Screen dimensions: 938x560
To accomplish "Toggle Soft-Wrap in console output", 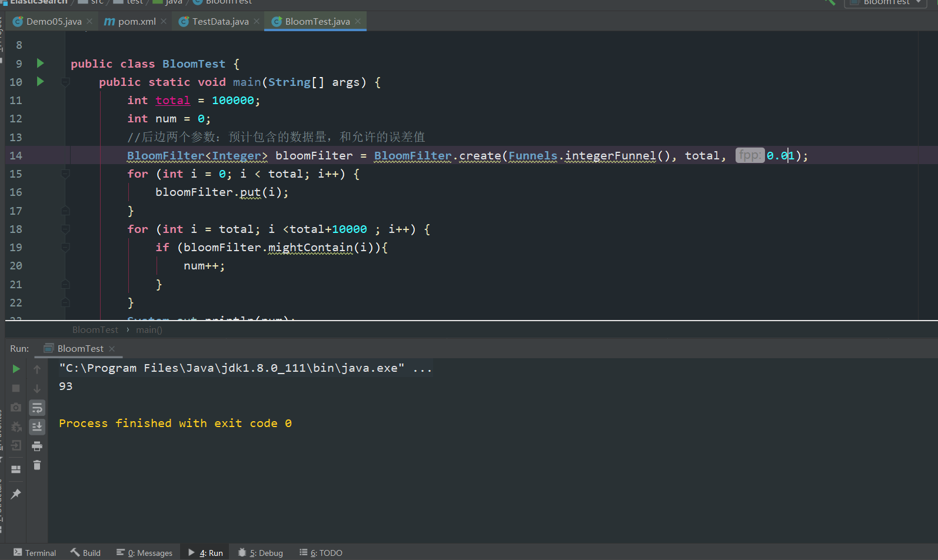I will 37,408.
